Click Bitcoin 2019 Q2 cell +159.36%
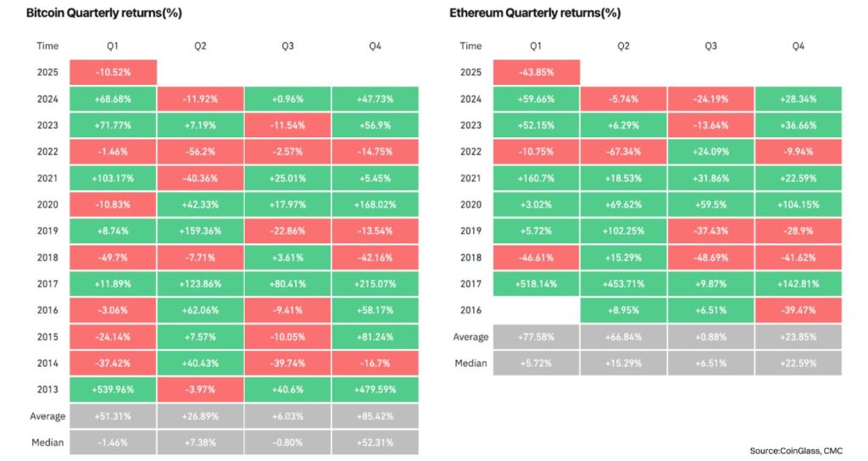The height and width of the screenshot is (461, 868). 200,230
